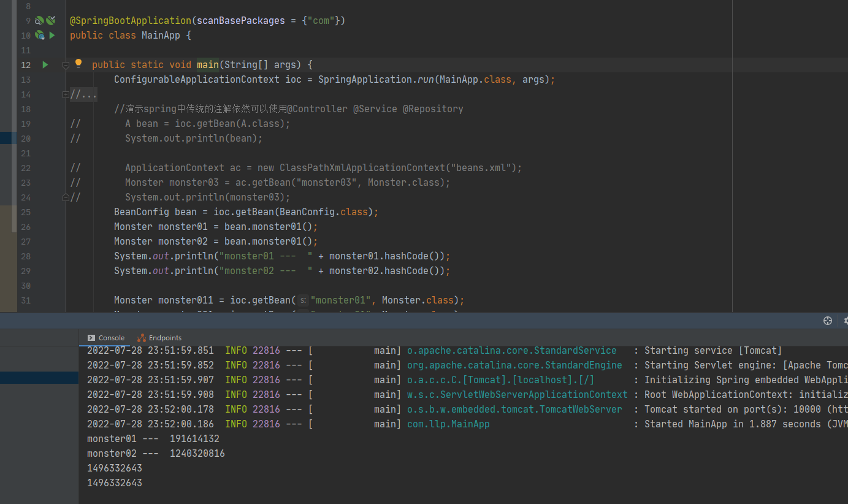848x504 pixels.
Task: Click console output "monster01 --- 191614132"
Action: click(x=153, y=439)
